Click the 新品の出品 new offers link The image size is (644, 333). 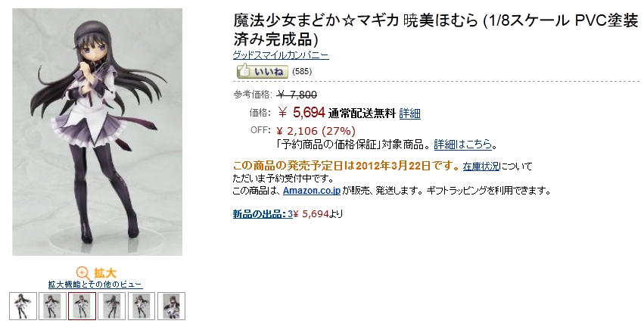pyautogui.click(x=263, y=213)
